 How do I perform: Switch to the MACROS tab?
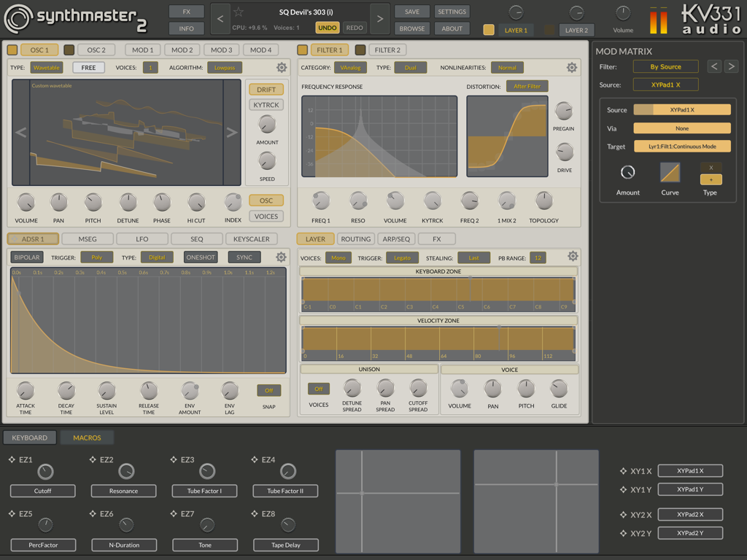click(x=87, y=437)
